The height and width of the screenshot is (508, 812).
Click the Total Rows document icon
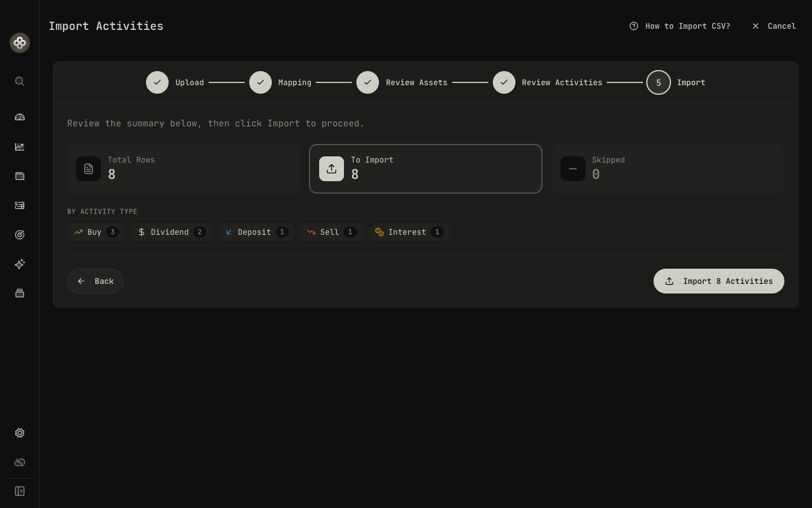tap(89, 169)
